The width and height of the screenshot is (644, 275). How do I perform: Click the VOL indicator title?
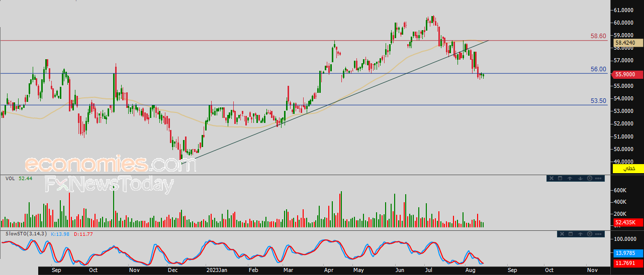pos(10,178)
